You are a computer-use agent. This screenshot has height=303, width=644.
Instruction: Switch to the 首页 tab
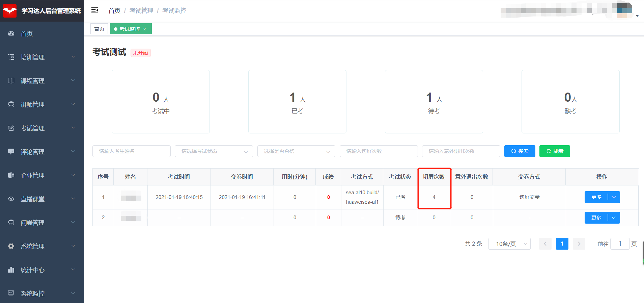pyautogui.click(x=99, y=29)
